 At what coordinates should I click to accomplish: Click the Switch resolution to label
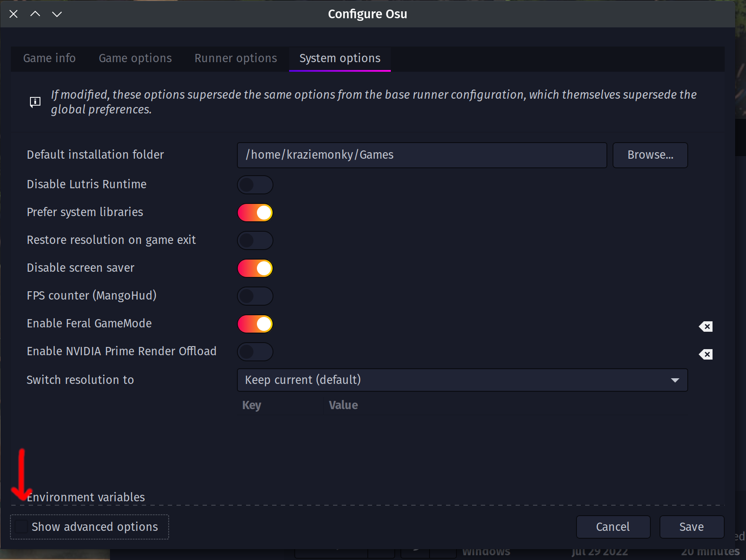80,380
